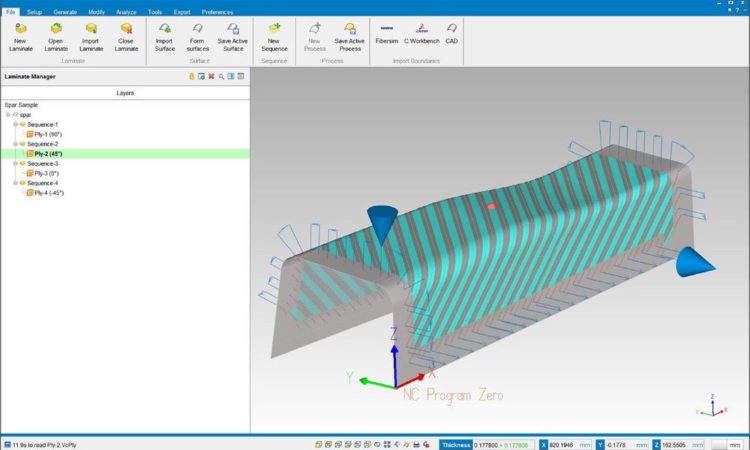Collapse the spar root node
The image size is (750, 450).
[x=8, y=115]
